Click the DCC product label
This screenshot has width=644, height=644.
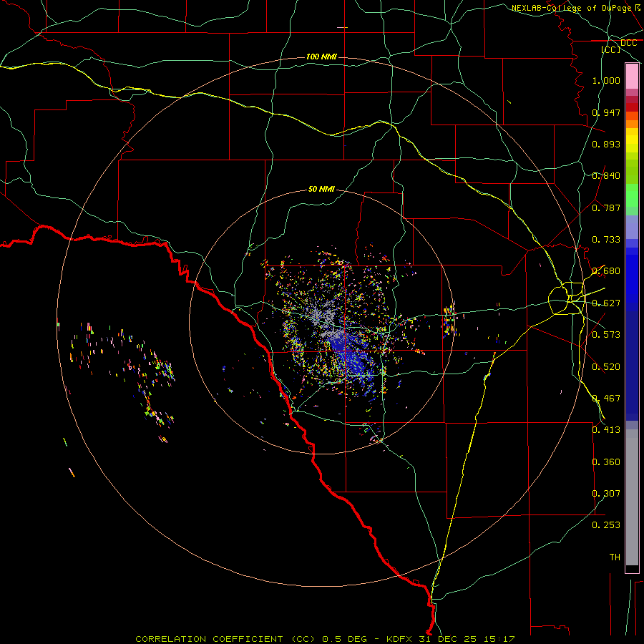point(628,43)
